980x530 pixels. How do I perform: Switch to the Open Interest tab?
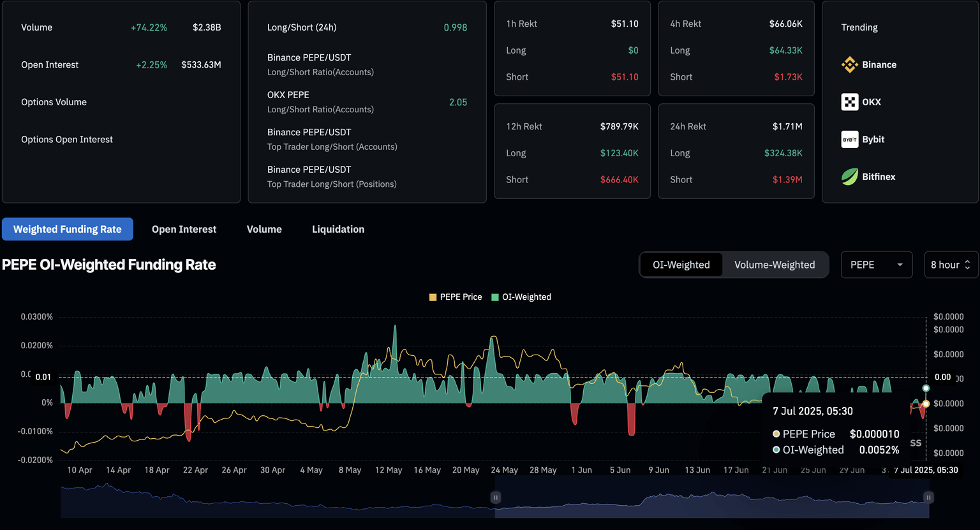(x=184, y=229)
